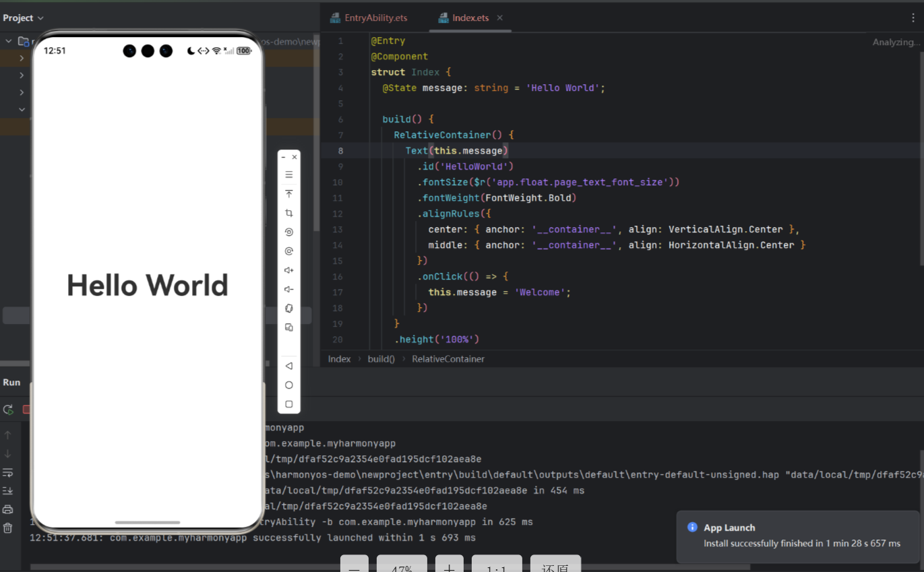Toggle scroll to end in Run console
The image size is (924, 572).
tap(7, 490)
